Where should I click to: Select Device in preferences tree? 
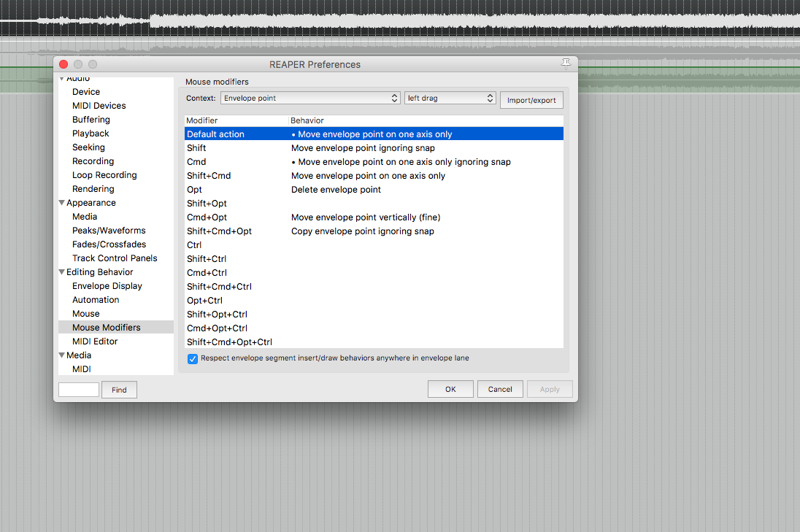tap(85, 92)
